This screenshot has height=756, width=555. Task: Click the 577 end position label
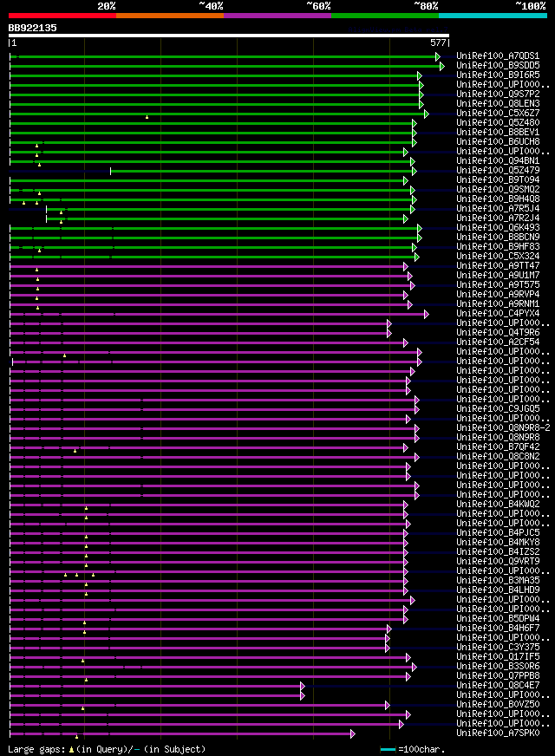click(438, 42)
